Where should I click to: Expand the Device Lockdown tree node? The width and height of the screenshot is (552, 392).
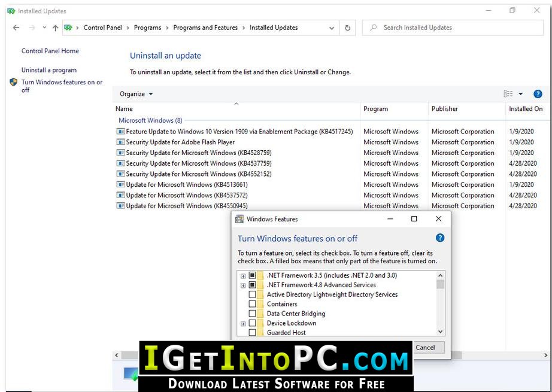(243, 323)
